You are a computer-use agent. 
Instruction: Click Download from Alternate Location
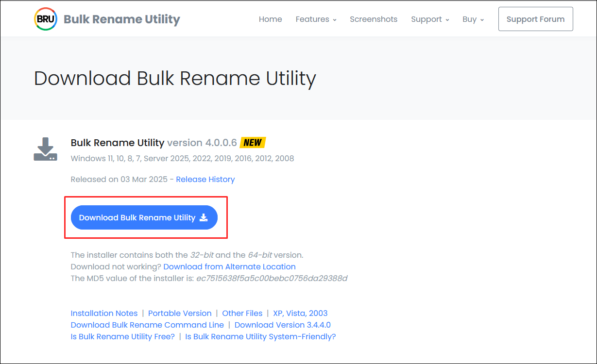click(x=229, y=266)
